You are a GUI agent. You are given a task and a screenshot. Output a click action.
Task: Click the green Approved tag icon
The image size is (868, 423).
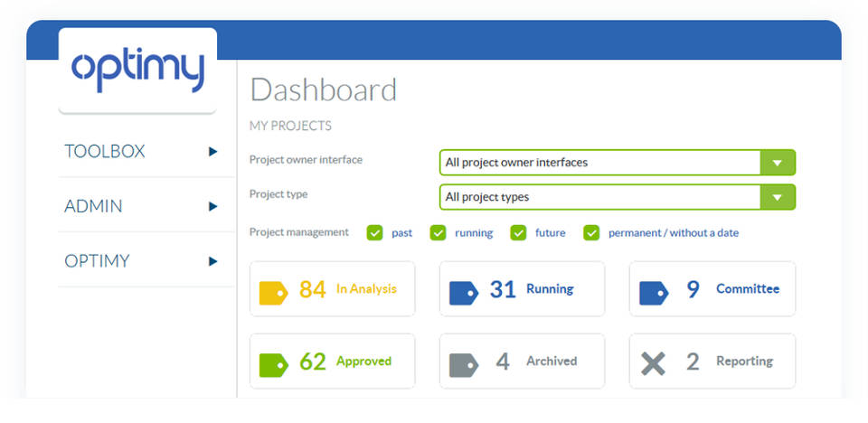pos(273,364)
